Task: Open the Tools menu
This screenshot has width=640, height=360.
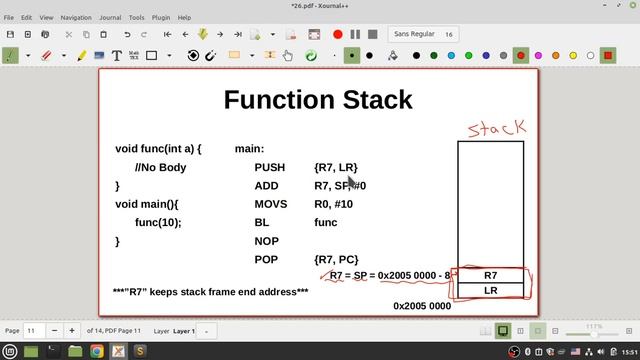Action: [136, 18]
